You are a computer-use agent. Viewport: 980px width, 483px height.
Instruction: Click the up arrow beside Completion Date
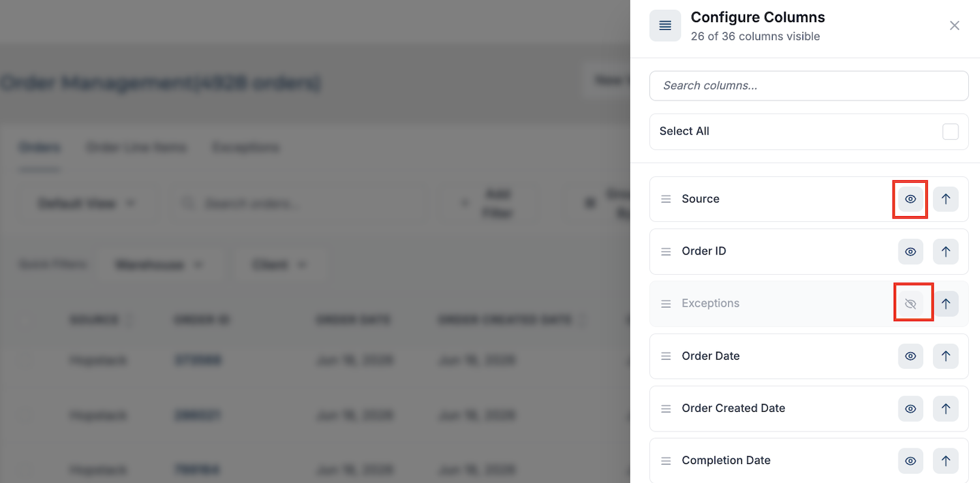[x=945, y=461]
